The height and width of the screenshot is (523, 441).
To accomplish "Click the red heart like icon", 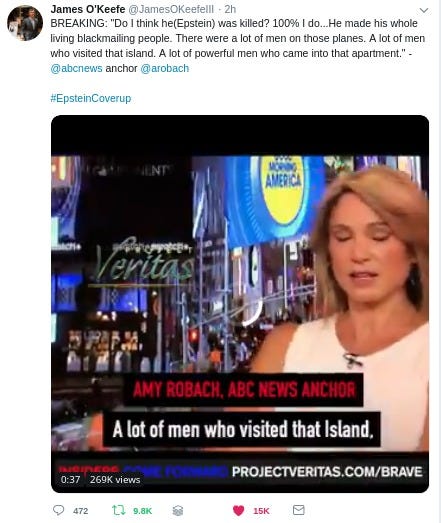I will tap(239, 510).
